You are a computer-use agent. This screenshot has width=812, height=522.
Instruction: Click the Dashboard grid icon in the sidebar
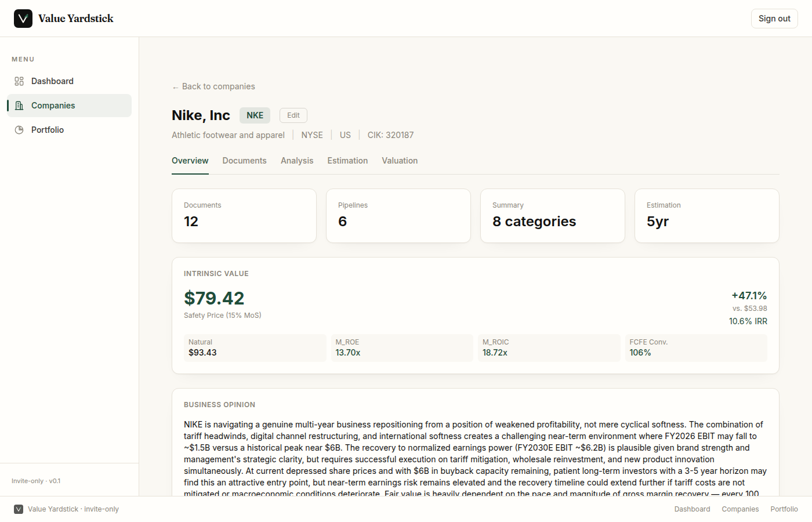coord(19,81)
